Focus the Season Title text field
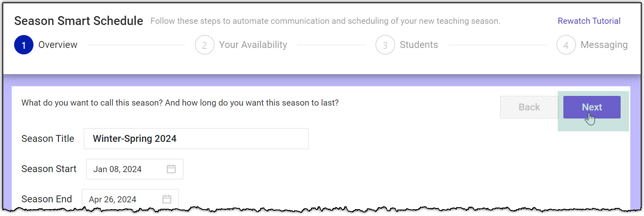The image size is (644, 216). tap(196, 139)
